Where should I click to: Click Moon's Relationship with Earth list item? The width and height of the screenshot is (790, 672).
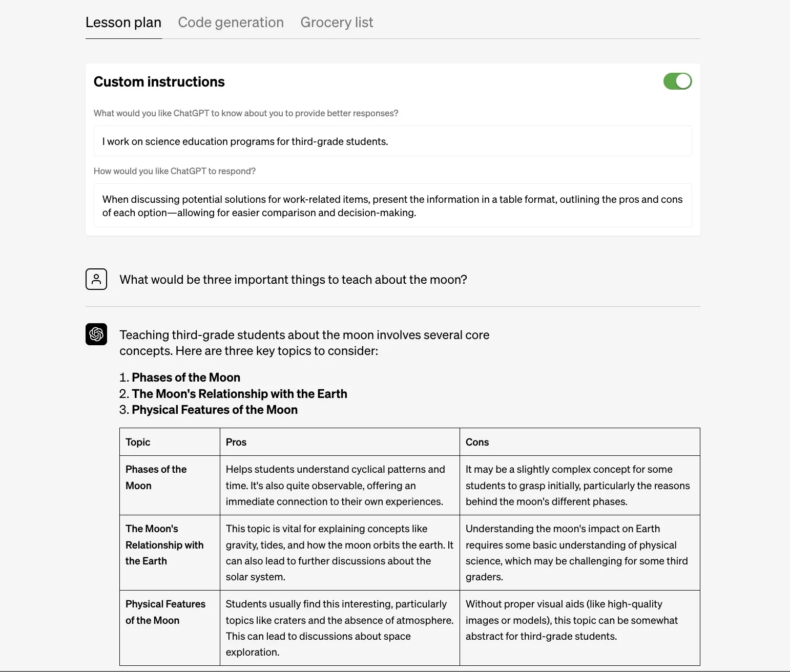tap(239, 394)
